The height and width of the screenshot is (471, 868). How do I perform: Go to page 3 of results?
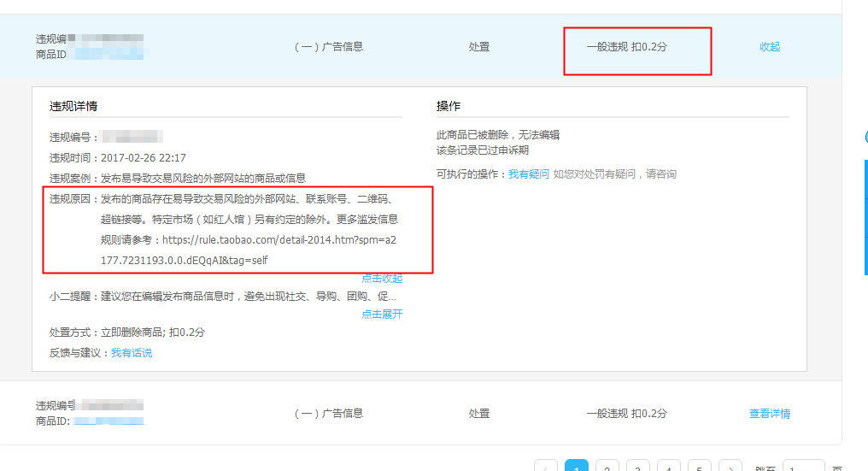[x=638, y=467]
